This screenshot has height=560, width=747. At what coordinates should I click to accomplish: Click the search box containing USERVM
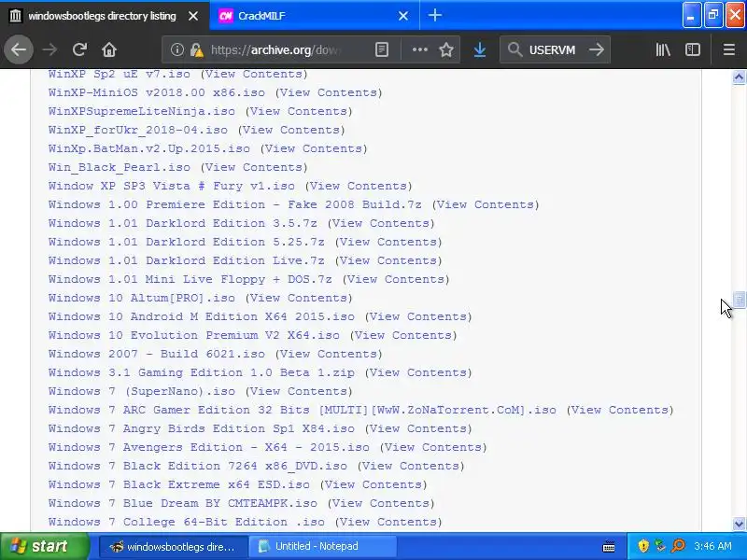(555, 49)
